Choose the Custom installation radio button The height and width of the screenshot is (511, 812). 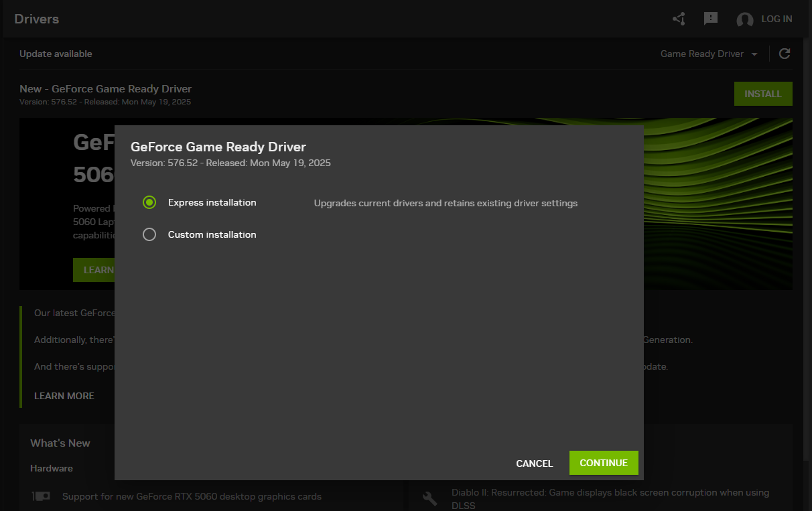[149, 234]
